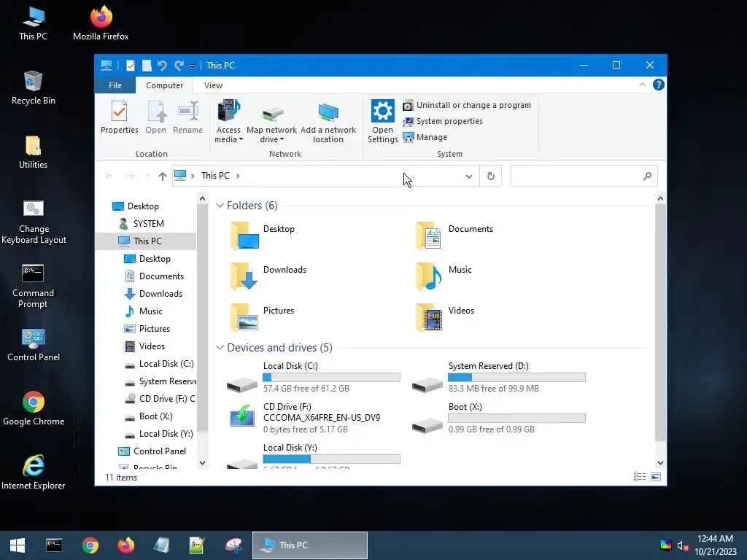Click the This PC taskbar button
The width and height of the screenshot is (747, 560).
point(309,545)
